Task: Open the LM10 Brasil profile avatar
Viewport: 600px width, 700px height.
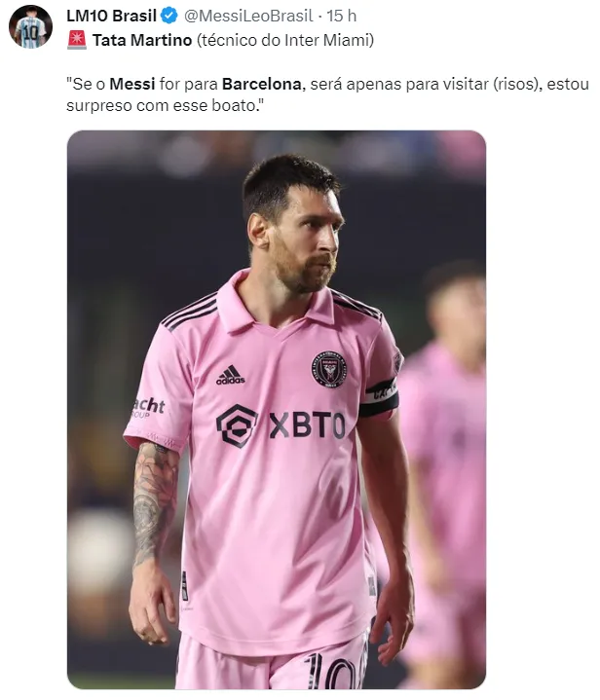Action: point(30,27)
